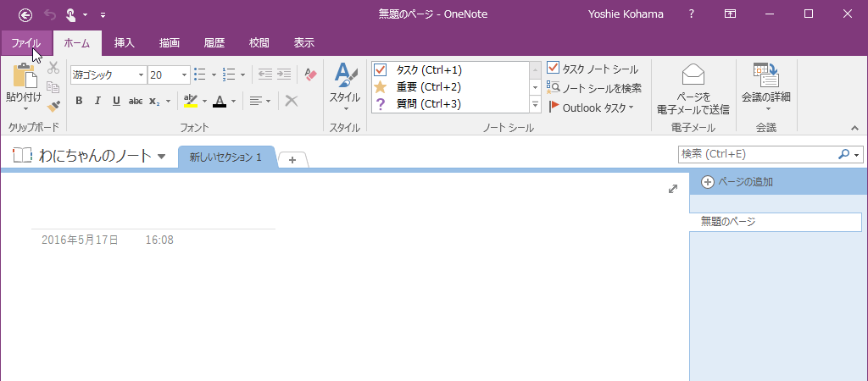Switch to the 描画 tab

[x=169, y=43]
